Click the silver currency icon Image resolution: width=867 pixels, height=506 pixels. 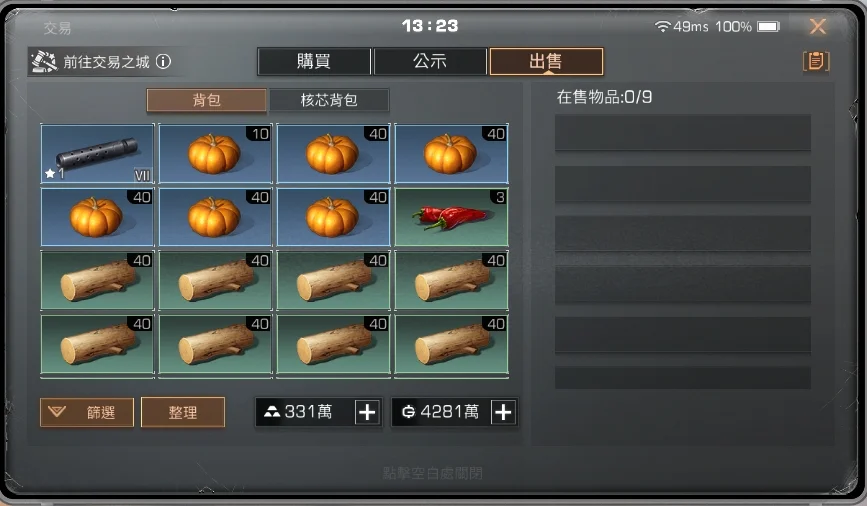pyautogui.click(x=271, y=412)
